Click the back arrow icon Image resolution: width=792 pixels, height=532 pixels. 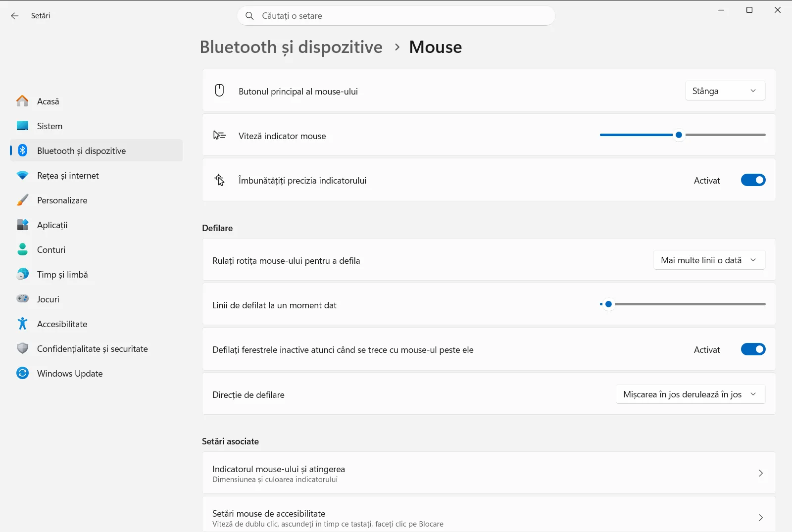click(x=15, y=16)
